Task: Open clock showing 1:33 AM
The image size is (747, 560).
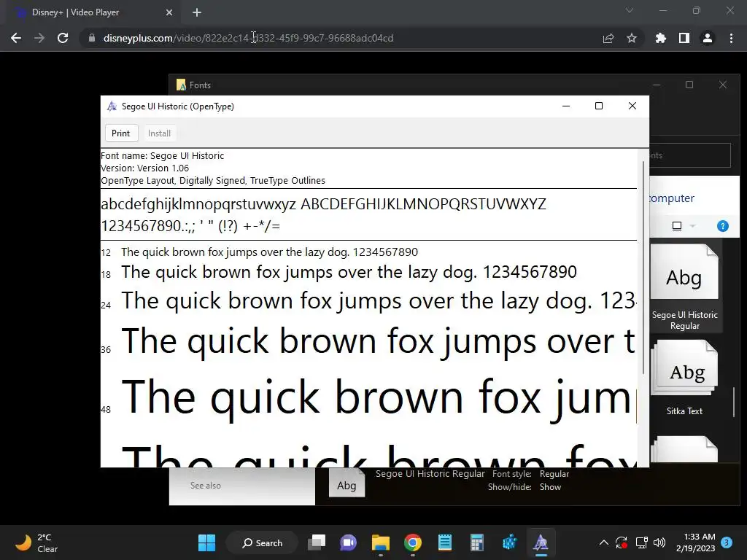Action: pyautogui.click(x=696, y=542)
